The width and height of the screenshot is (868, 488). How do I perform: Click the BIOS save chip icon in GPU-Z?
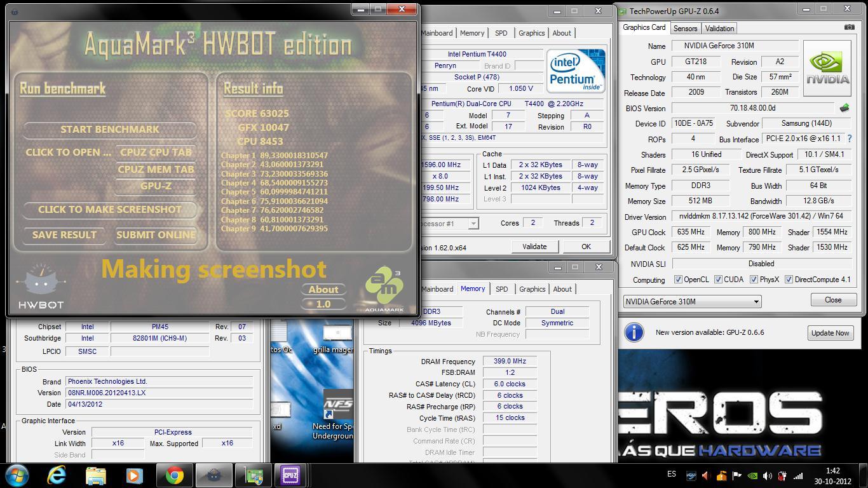coord(844,108)
